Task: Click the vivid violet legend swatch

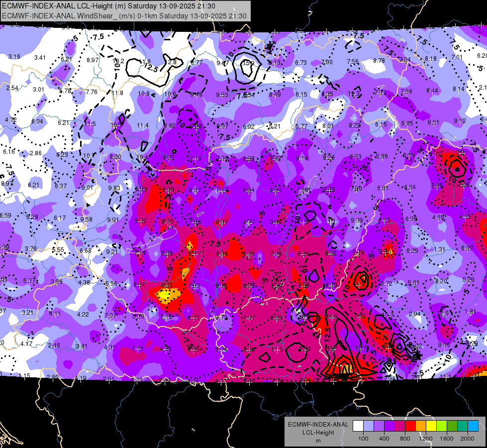Action: pos(390,426)
